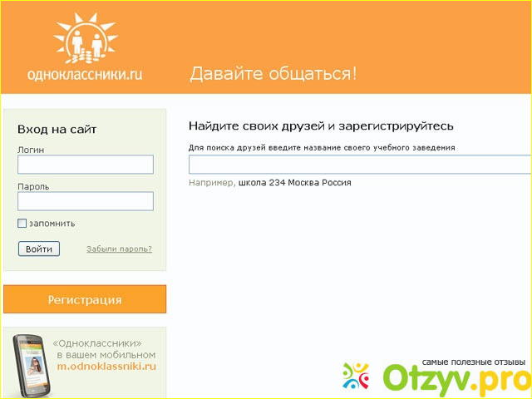Click the Otzyv.pro watermark text
Image resolution: width=532 pixels, height=399 pixels.
[x=456, y=381]
